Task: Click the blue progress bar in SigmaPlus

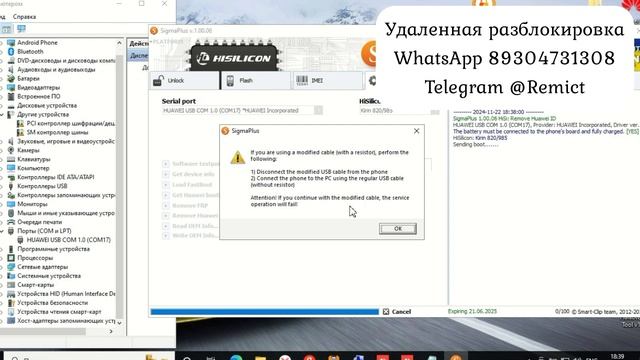Action: coord(264,312)
